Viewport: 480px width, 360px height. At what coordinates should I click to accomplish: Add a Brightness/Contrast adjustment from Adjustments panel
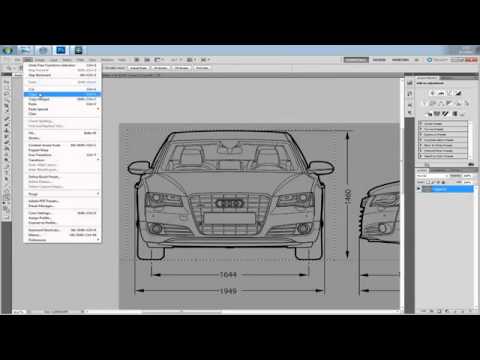[432, 93]
